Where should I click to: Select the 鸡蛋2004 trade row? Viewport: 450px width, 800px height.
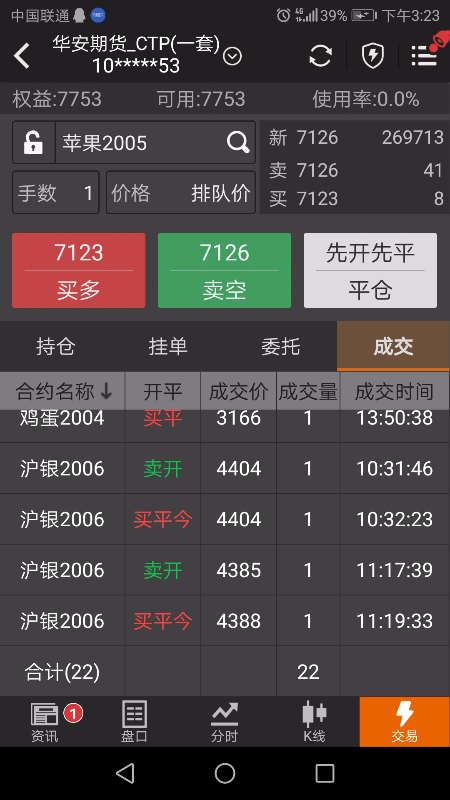click(225, 425)
